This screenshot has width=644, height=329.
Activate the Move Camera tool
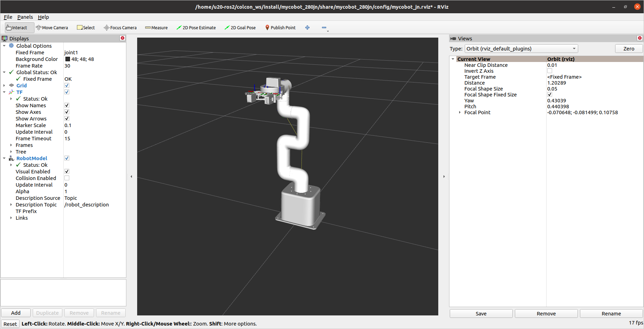pos(52,28)
